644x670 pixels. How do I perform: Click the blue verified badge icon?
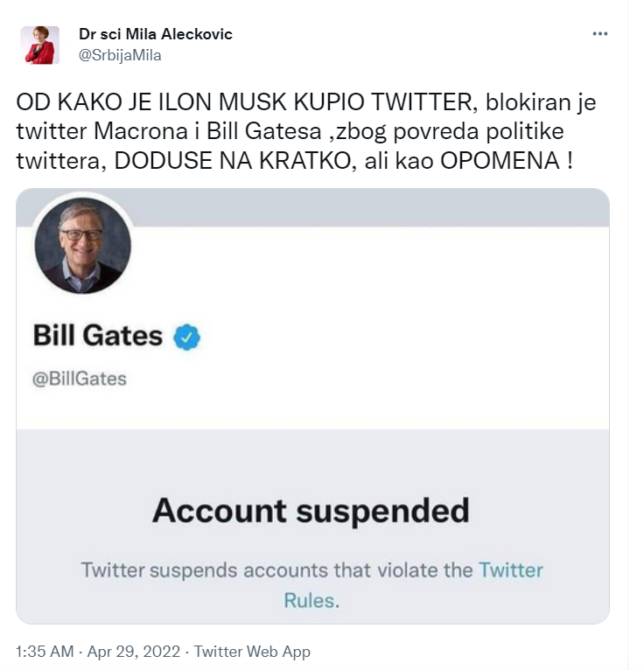186,337
